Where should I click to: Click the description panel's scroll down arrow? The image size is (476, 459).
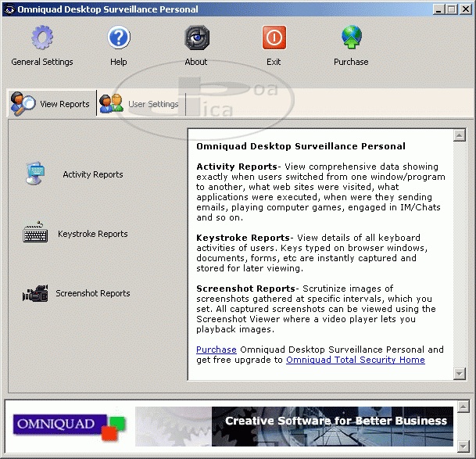pos(460,374)
